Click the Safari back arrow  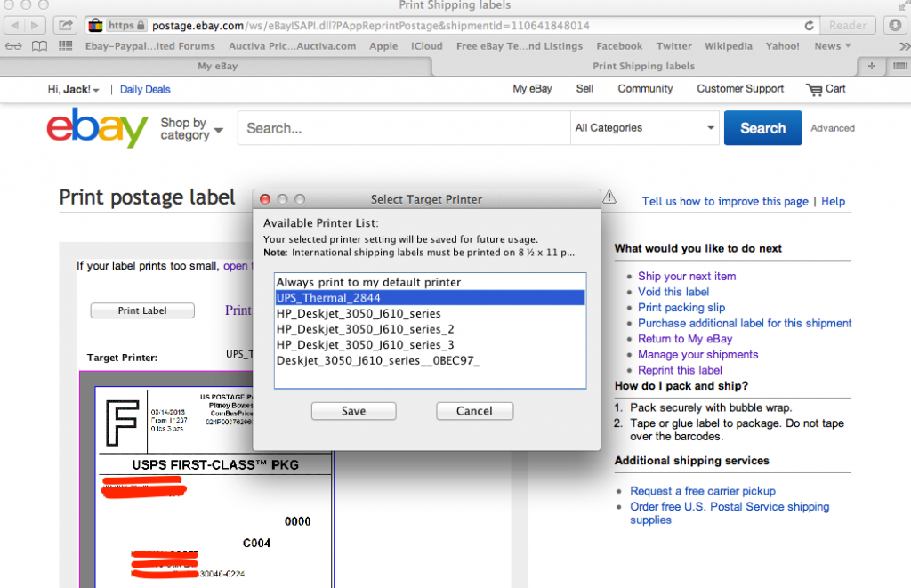(x=15, y=26)
